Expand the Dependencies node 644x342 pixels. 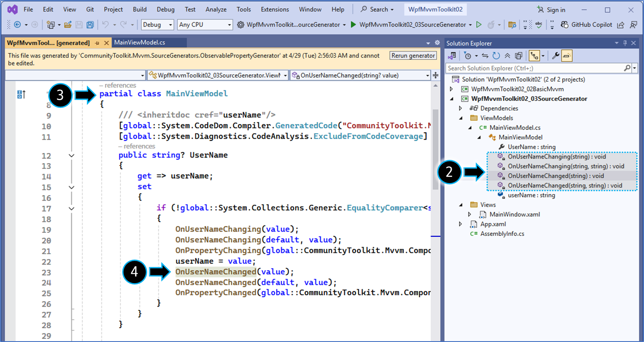point(461,108)
